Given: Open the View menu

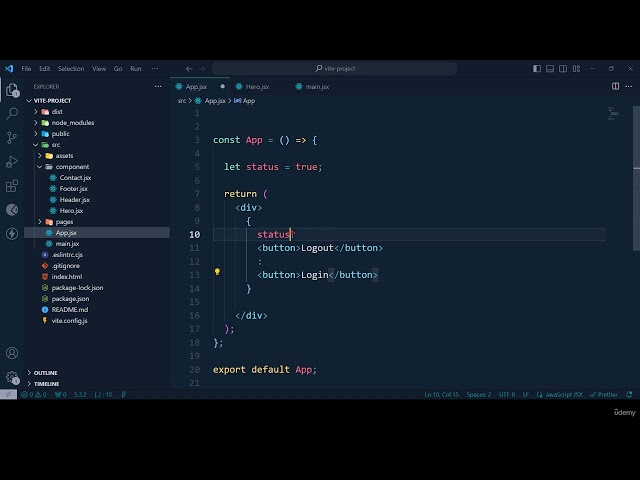Looking at the screenshot, I should [x=99, y=69].
